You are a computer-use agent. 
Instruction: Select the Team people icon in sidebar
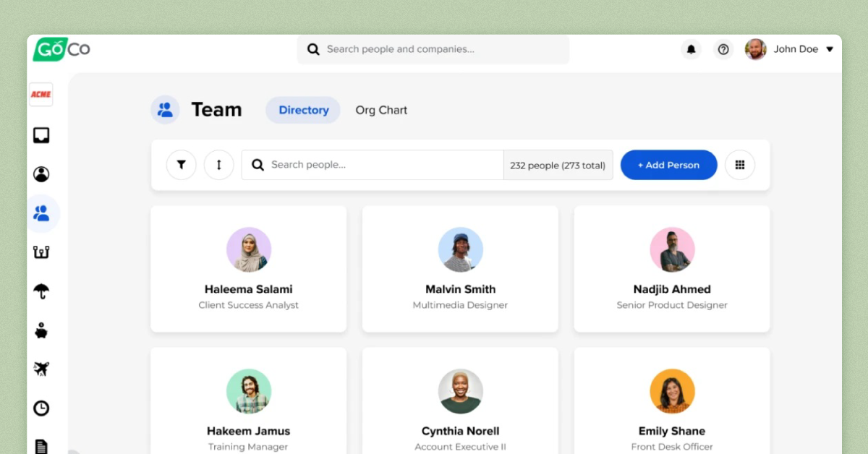tap(41, 213)
